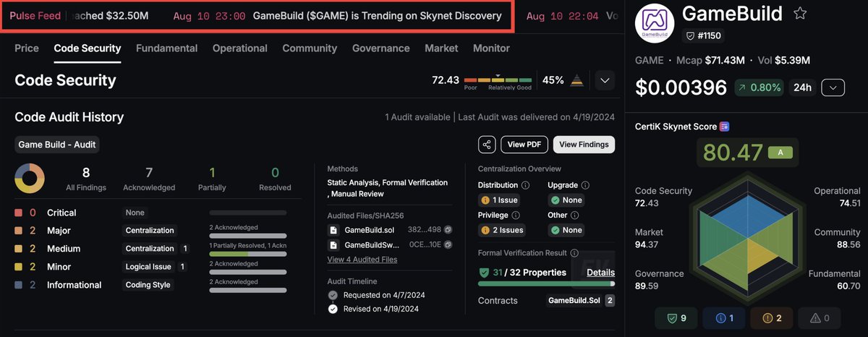Click the pyramid icon next to 45%
868x337 pixels.
coord(577,80)
